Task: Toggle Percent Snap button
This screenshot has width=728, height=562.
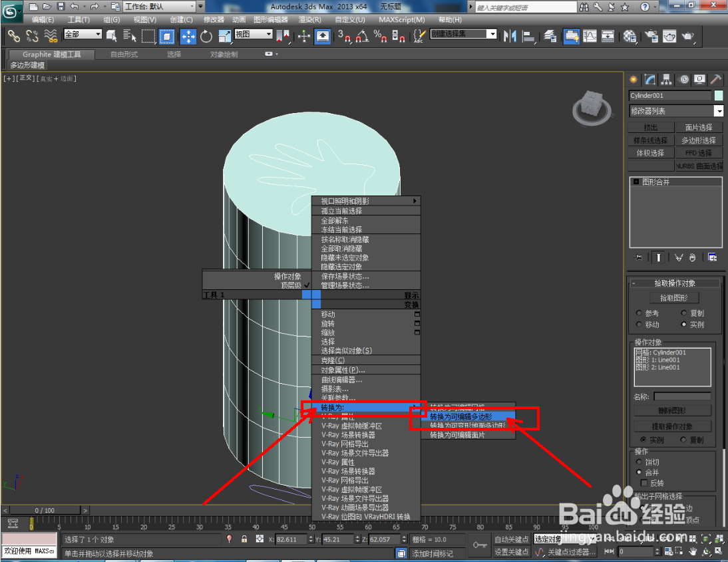Action: coord(380,36)
